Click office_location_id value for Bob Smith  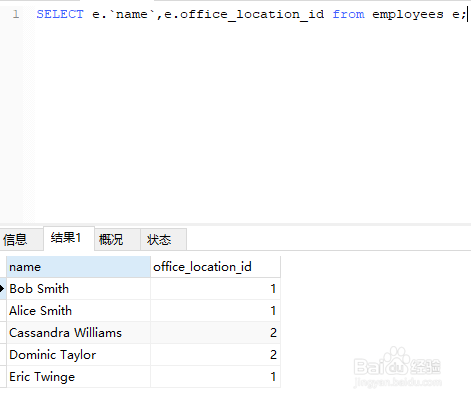[x=215, y=289]
